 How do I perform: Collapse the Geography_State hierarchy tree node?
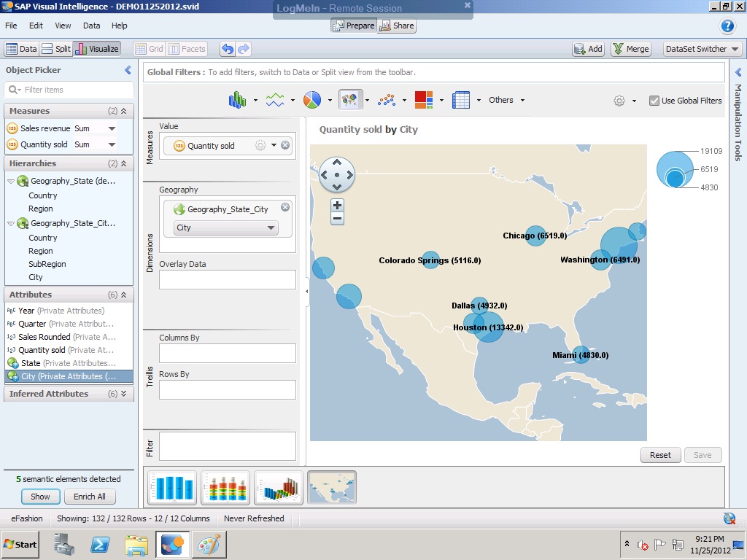[x=11, y=182]
